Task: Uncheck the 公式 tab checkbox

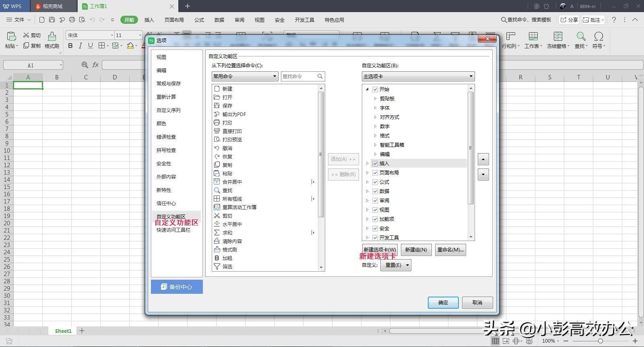Action: 375,182
